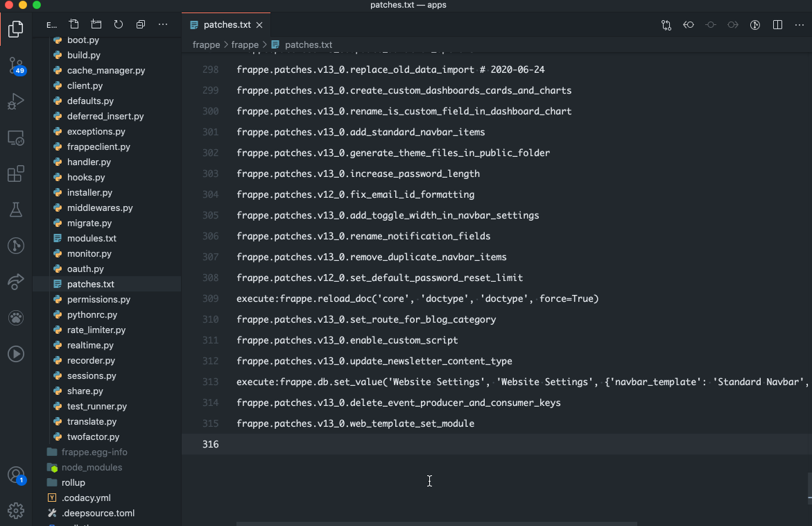Screen dimensions: 812x526
Task: Open hooks.py from the file tree
Action: click(86, 177)
